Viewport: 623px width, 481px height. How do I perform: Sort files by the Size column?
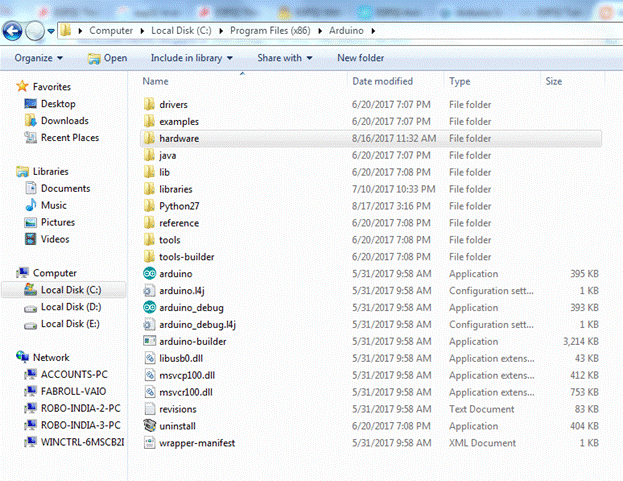[x=553, y=81]
